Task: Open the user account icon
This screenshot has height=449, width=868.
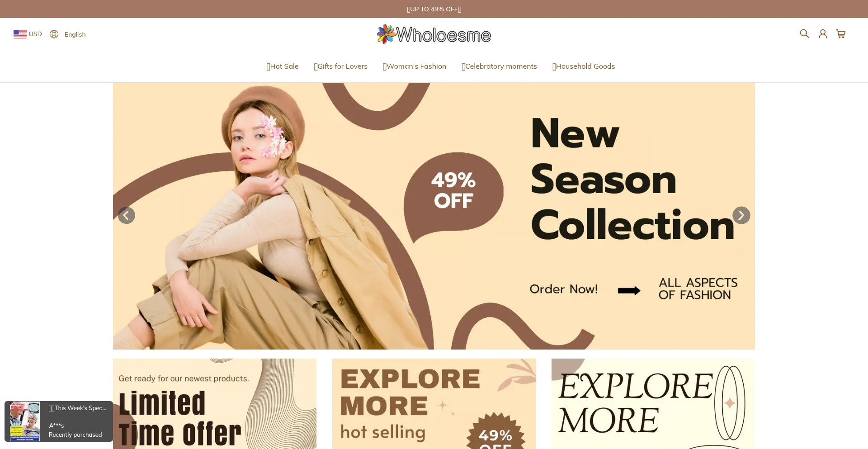Action: 823,34
